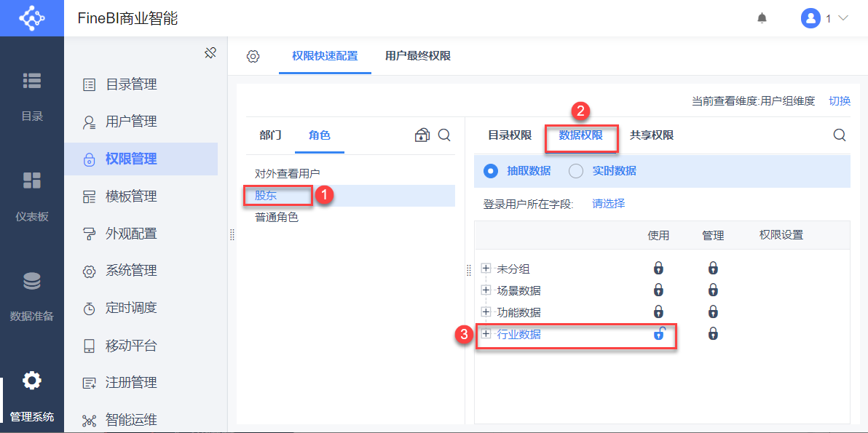This screenshot has height=433, width=868.
Task: Click settings gear beside 权限快速配置 tab
Action: coord(253,56)
